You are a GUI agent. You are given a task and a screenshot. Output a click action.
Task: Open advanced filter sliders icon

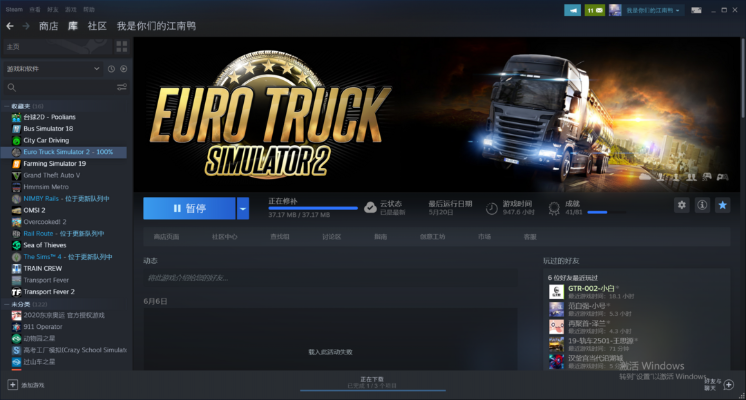point(122,87)
